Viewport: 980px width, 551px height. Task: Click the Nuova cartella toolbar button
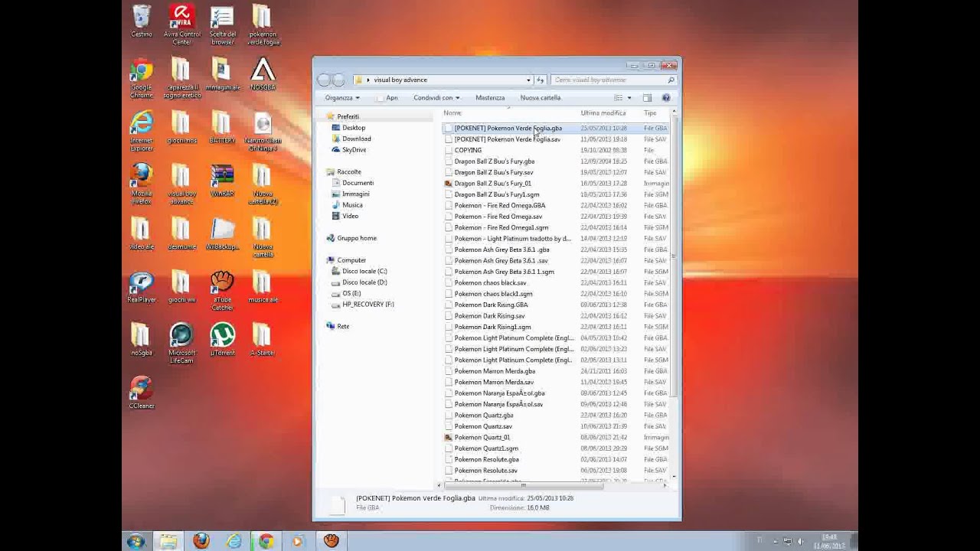[541, 98]
